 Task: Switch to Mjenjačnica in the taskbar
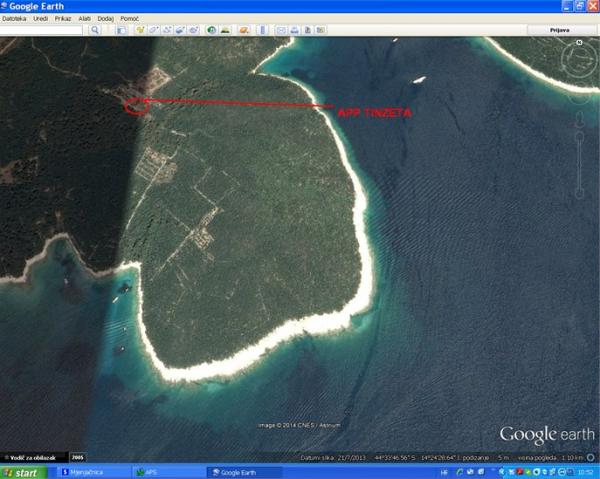coord(92,472)
